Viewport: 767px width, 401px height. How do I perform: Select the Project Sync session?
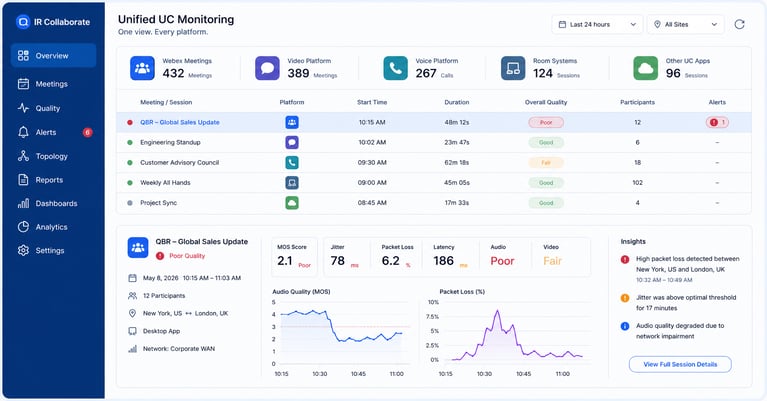(433, 202)
